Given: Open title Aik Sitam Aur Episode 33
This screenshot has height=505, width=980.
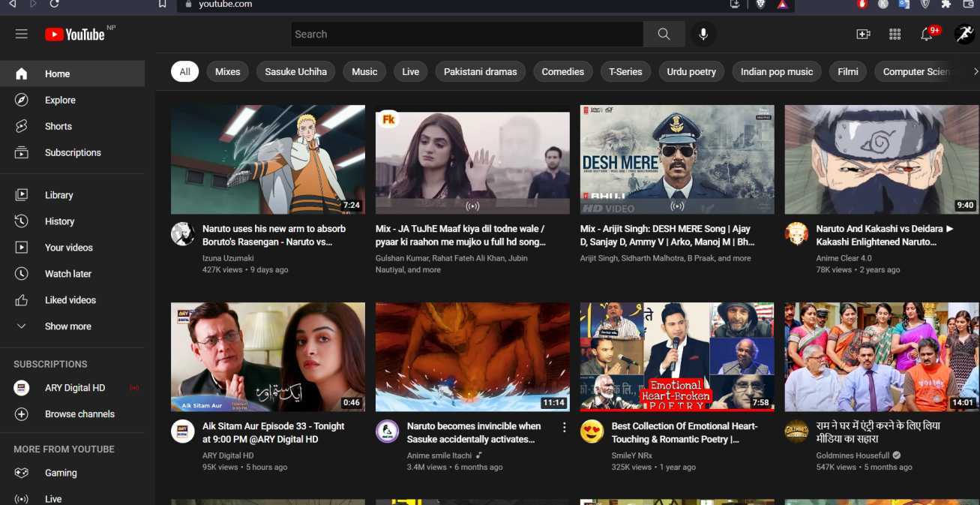Looking at the screenshot, I should point(274,433).
